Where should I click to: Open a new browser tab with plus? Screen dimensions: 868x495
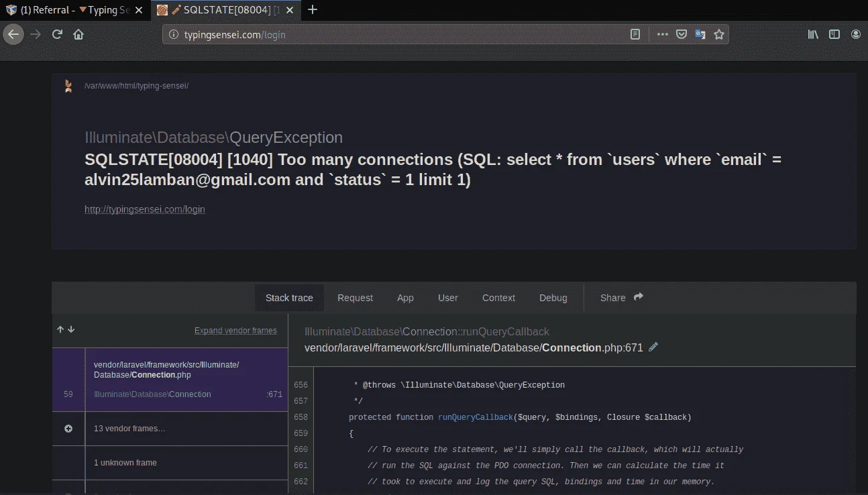[x=312, y=9]
